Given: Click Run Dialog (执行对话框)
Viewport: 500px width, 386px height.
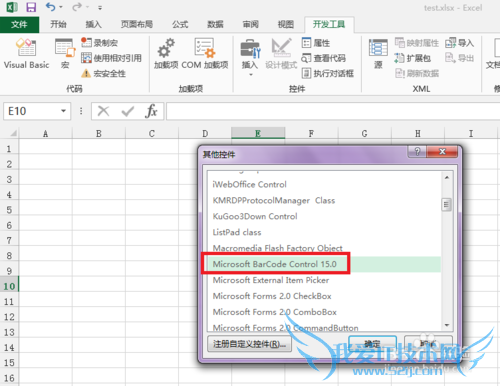Looking at the screenshot, I should (x=327, y=73).
